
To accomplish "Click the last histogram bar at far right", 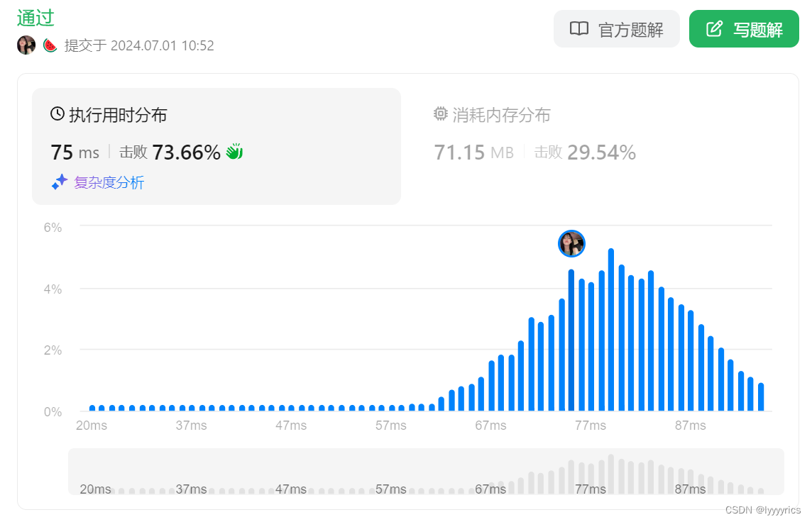I will 761,396.
